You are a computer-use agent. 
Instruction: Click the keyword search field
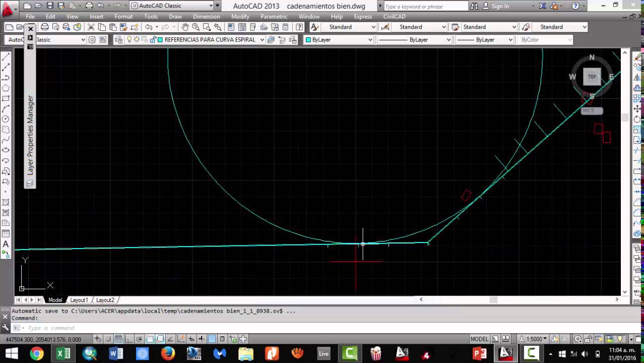(x=426, y=7)
